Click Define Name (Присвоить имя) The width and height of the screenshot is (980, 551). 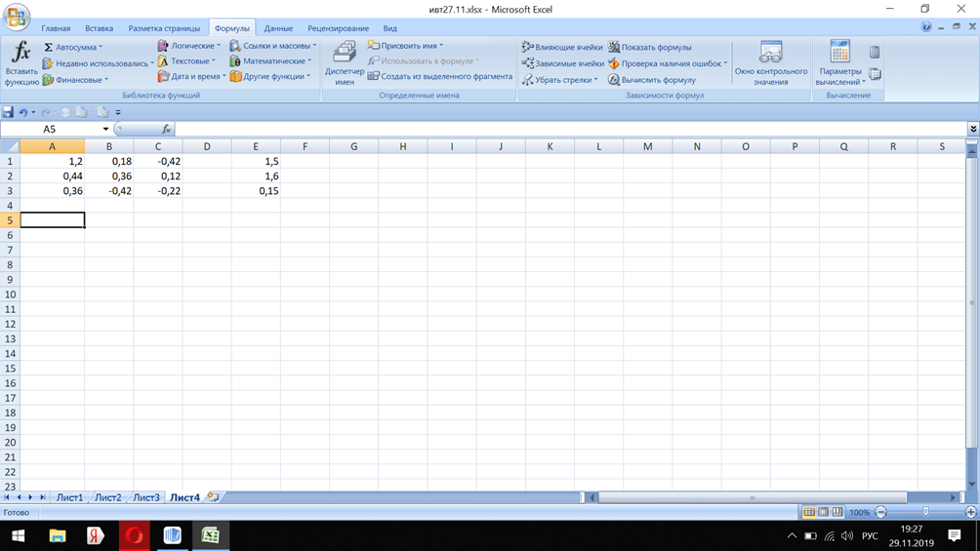coord(405,46)
